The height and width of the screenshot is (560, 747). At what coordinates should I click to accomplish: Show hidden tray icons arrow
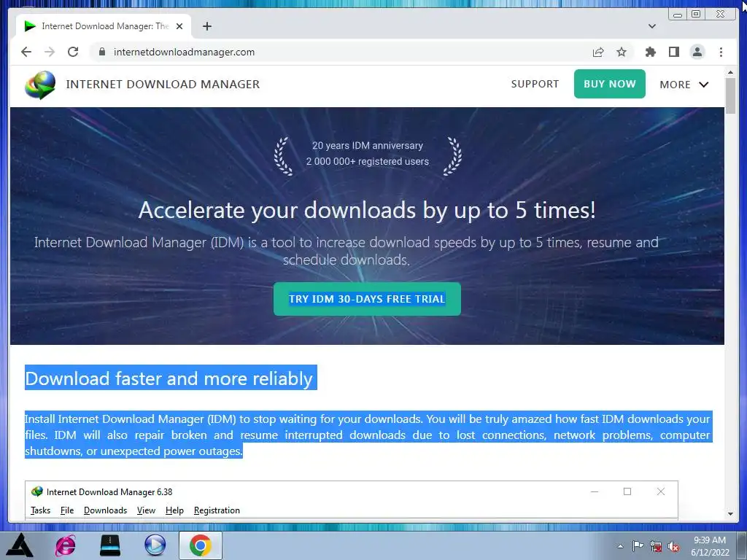coord(620,546)
